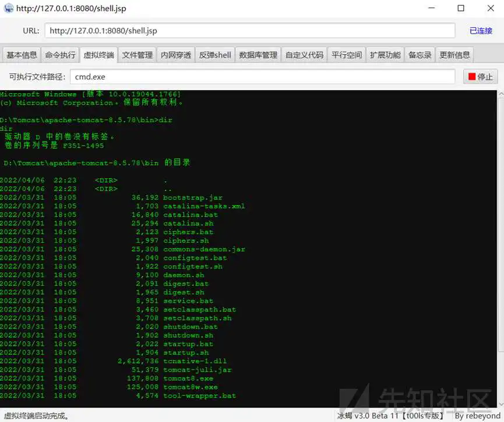This screenshot has height=422, width=504.
Task: Open the 备忘录 tab
Action: coord(420,55)
